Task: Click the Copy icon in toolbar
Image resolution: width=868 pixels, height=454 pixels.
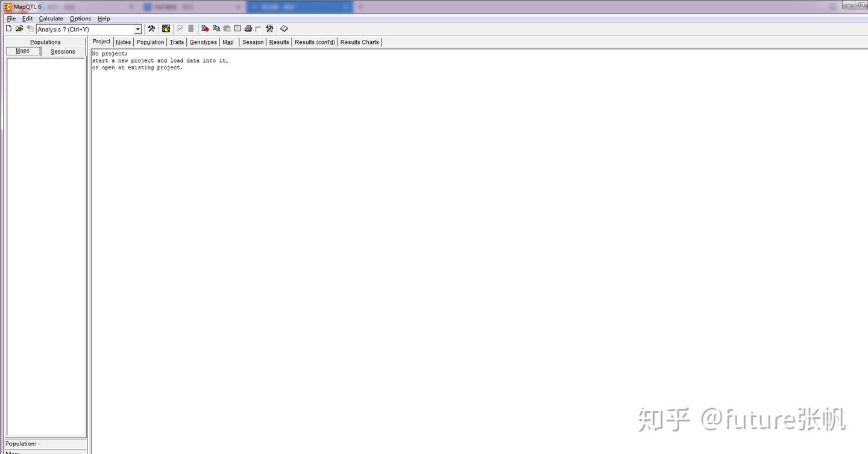Action: click(x=216, y=28)
